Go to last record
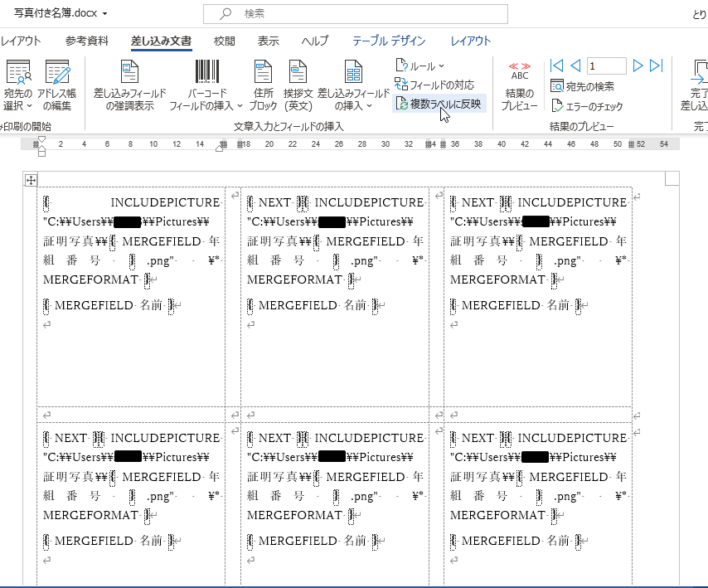 656,66
